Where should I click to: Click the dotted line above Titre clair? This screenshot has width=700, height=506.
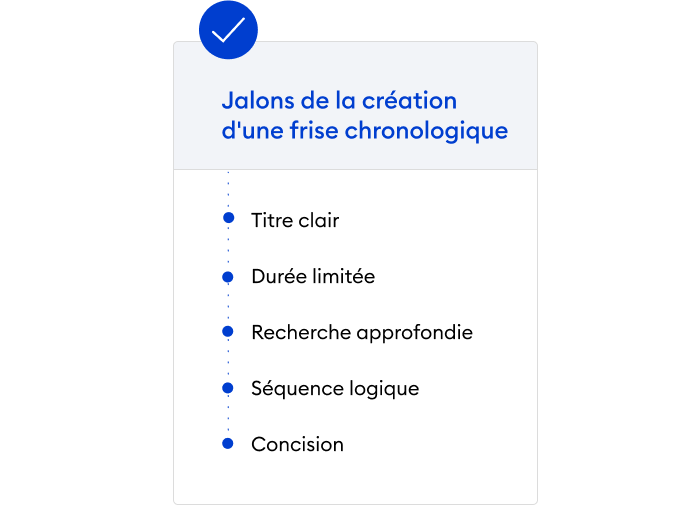point(228,191)
